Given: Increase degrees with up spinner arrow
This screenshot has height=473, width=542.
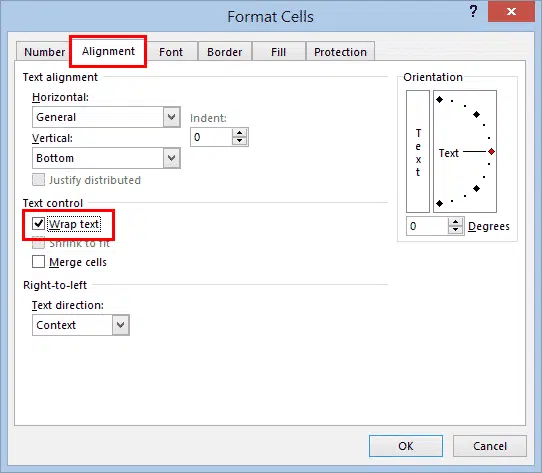Looking at the screenshot, I should tap(456, 222).
